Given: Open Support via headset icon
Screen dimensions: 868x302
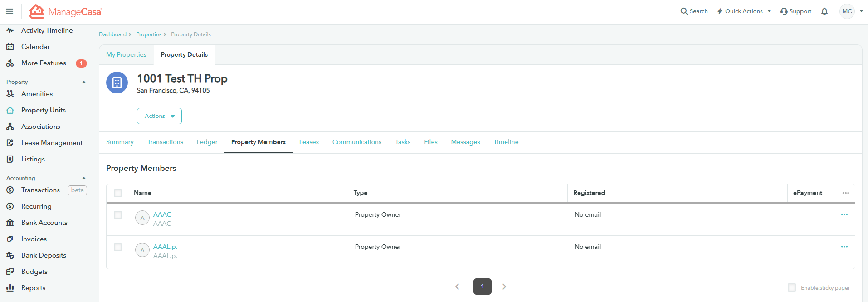Looking at the screenshot, I should 784,11.
